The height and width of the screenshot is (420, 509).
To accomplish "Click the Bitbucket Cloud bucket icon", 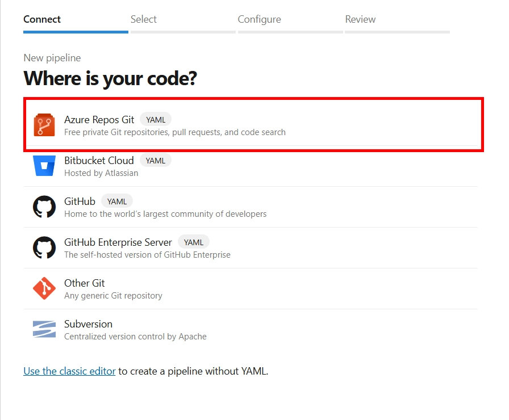I will 44,166.
